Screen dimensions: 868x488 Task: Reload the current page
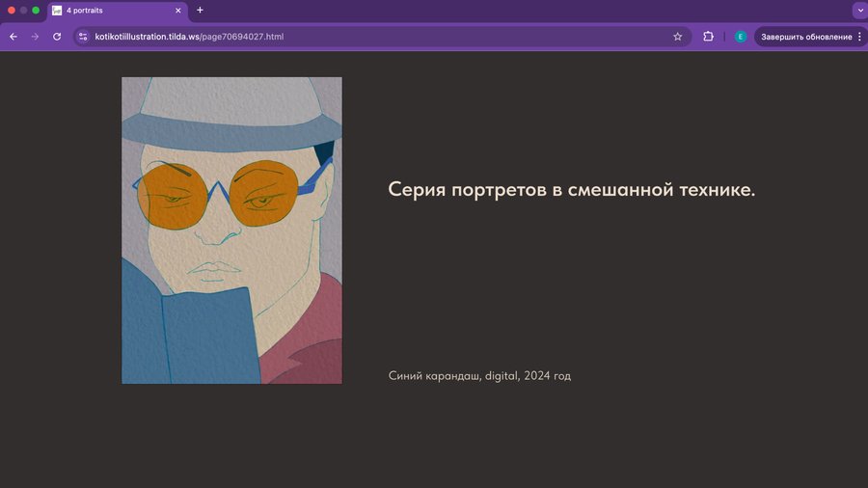pos(57,37)
